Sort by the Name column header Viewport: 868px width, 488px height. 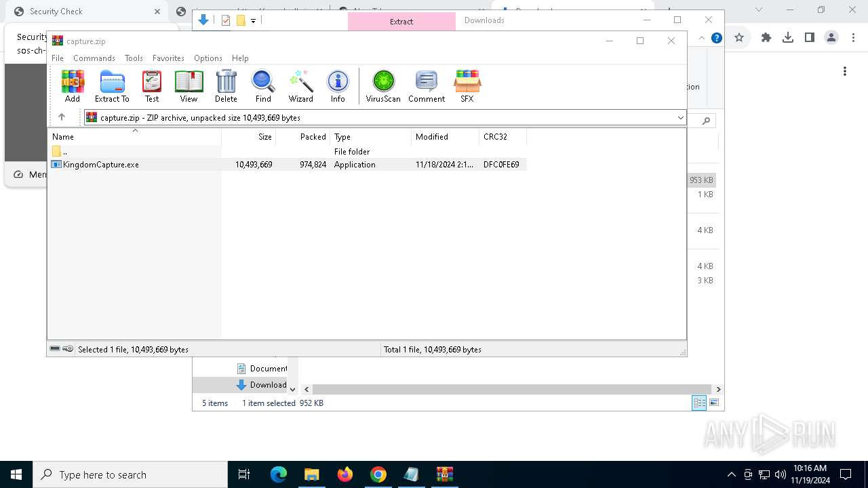point(134,137)
